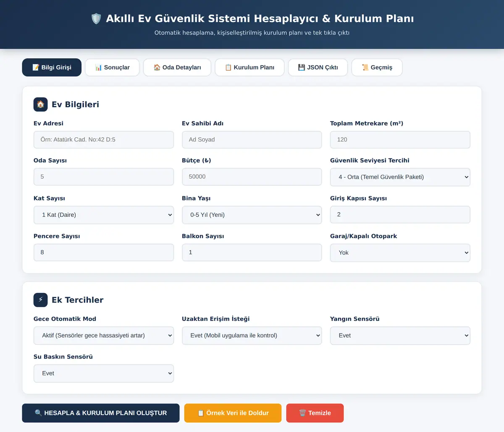
Task: Click the Giriş Kapısı Sayısı field
Action: pos(400,214)
